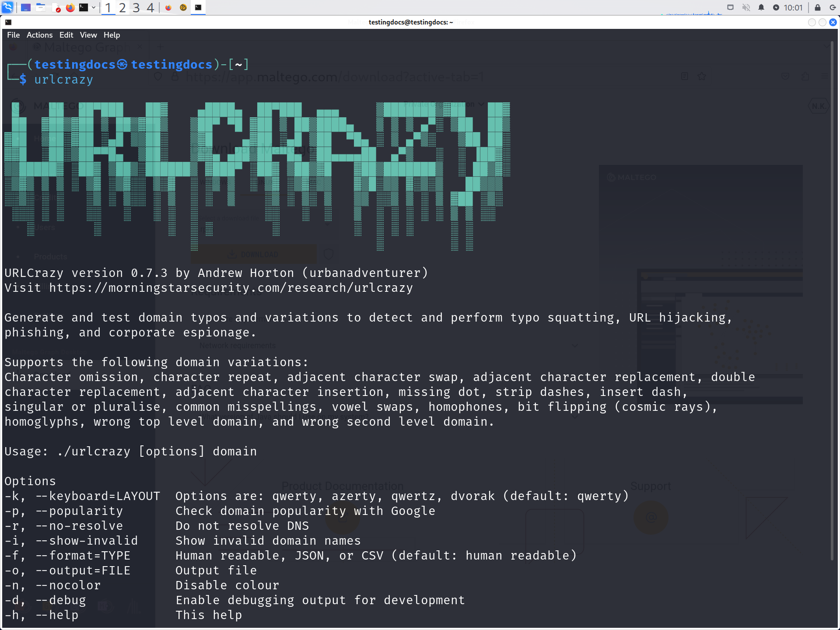Launch Firefox from the panel launcher
This screenshot has width=840, height=630.
coord(70,7)
